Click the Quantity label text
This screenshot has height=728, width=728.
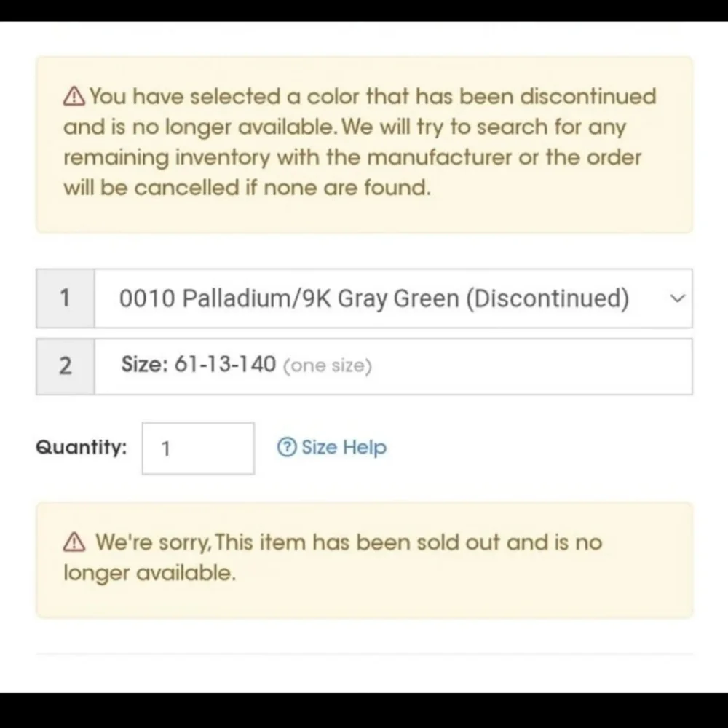(82, 447)
